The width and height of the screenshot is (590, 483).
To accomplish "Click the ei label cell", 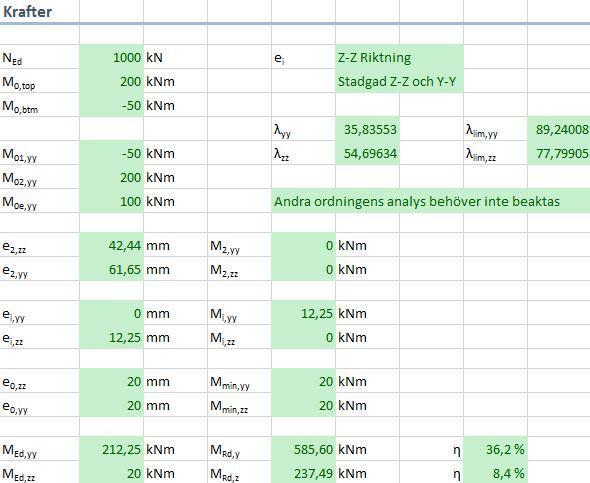I will click(303, 57).
